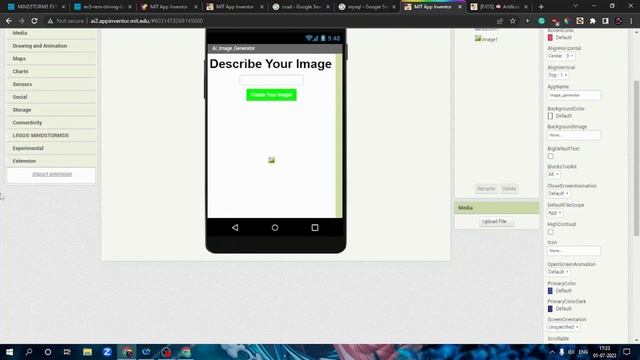
Task: Expand the Drawing and Animation palette
Action: coord(51,46)
